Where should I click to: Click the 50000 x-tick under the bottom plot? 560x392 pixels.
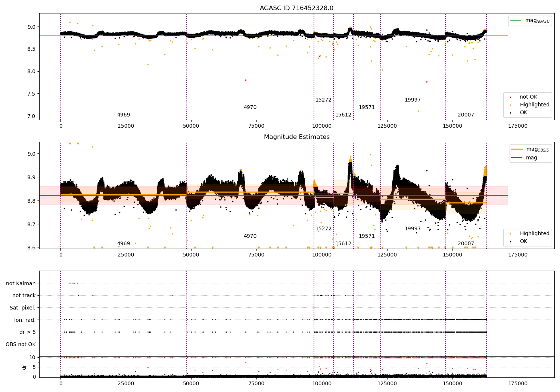[x=191, y=384]
